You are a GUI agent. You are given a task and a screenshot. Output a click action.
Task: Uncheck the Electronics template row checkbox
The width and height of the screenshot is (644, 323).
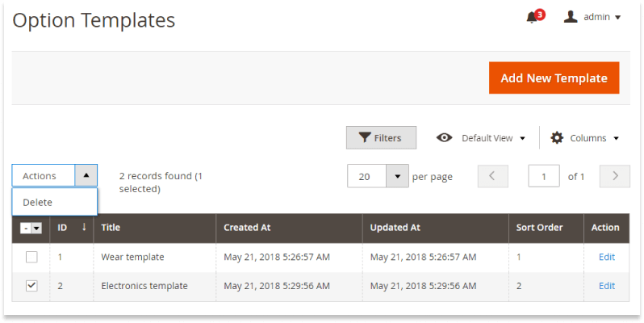click(x=31, y=286)
